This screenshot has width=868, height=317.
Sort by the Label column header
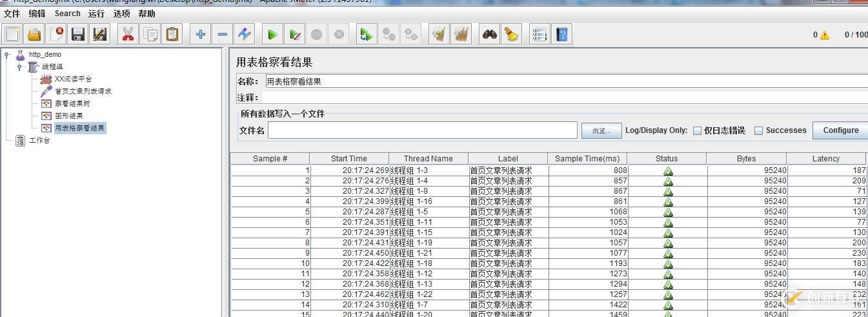[508, 158]
